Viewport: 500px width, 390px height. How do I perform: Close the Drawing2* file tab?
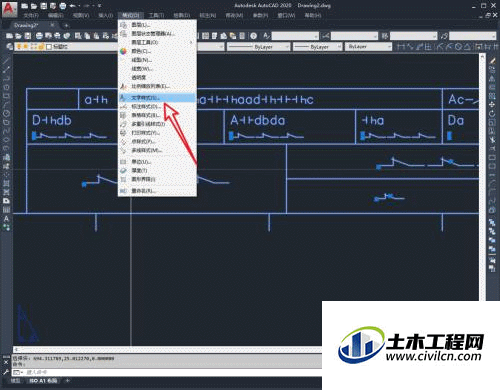tap(52, 25)
